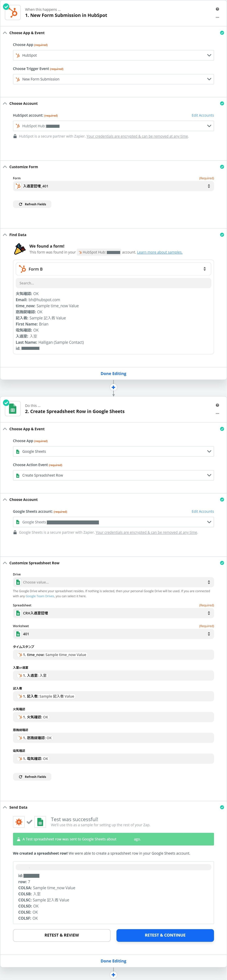This screenshot has height=980, width=227.
Task: Collapse step 1 Choose App & Event section
Action: click(x=5, y=33)
